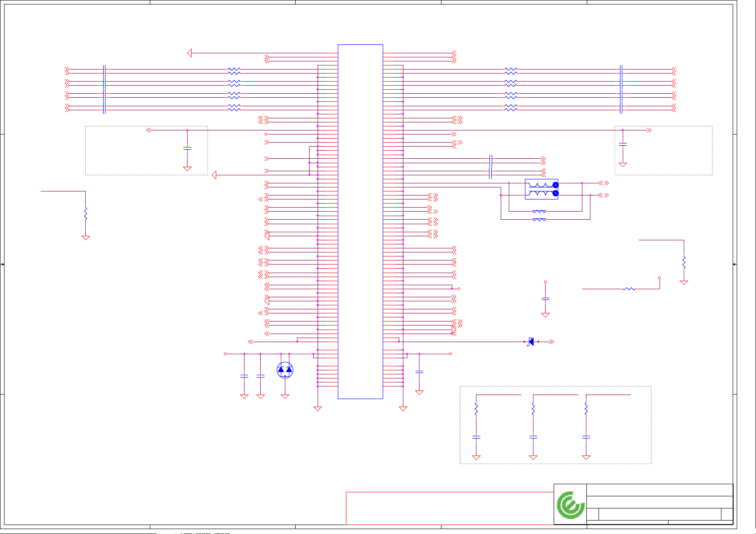Viewport: 756px width, 534px height.
Task: Select the common-mode choke transformer symbol
Action: click(x=542, y=189)
